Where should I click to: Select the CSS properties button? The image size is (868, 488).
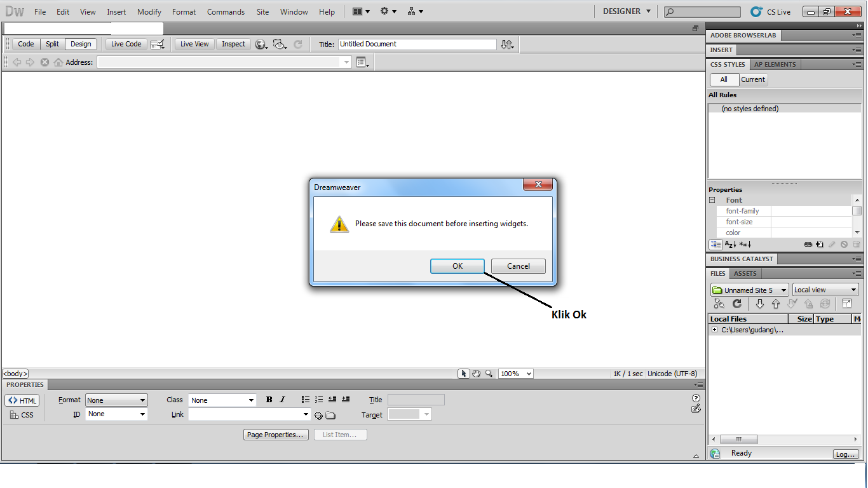pos(22,415)
